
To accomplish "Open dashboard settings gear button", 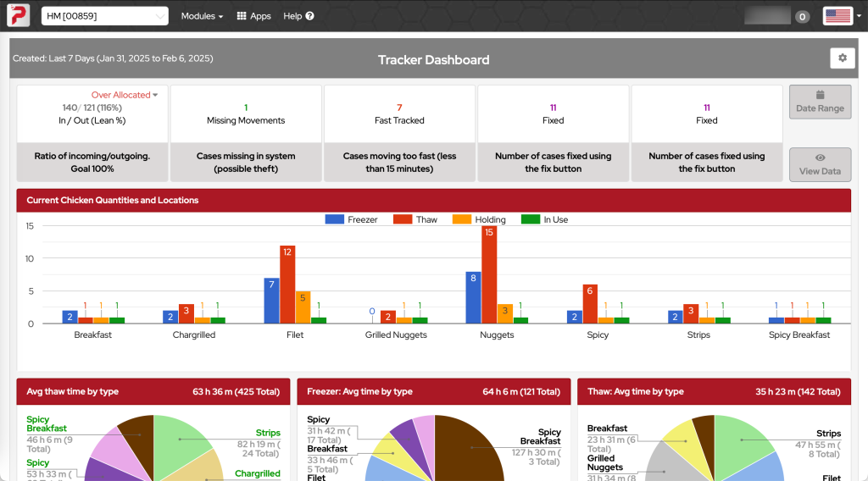I will click(x=842, y=58).
